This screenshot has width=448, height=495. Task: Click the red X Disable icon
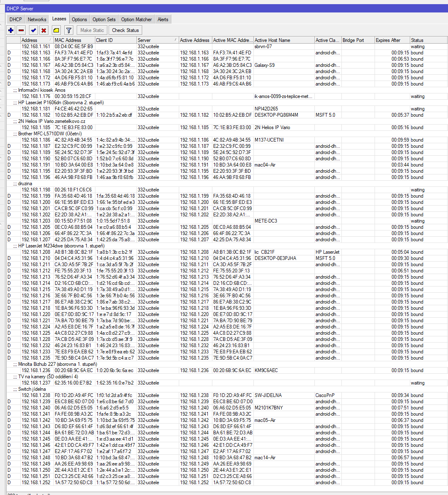click(44, 30)
